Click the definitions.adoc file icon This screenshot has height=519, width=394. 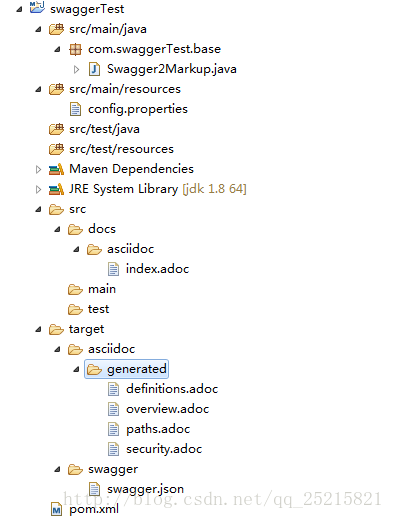pos(113,389)
